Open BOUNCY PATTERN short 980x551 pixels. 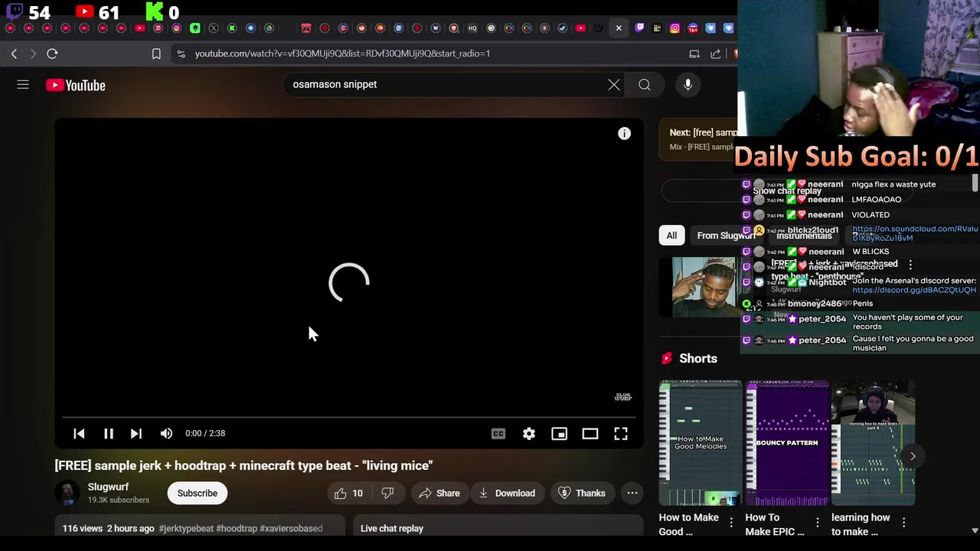point(787,443)
